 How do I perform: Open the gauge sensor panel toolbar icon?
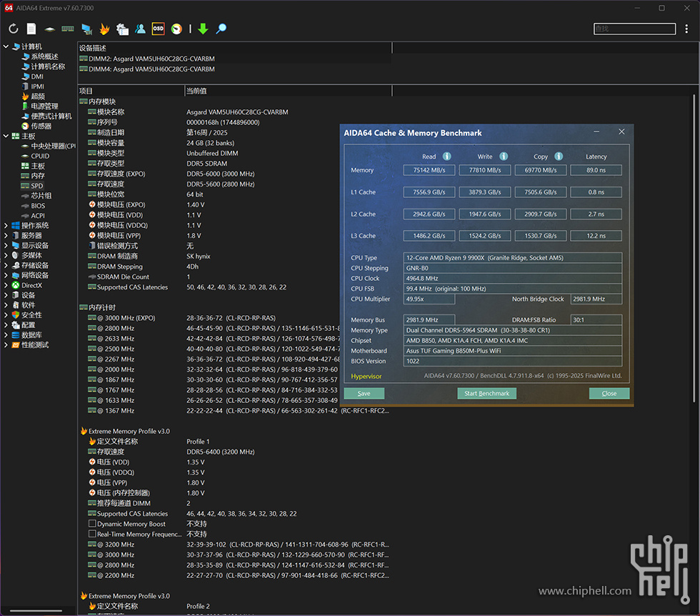(x=176, y=29)
